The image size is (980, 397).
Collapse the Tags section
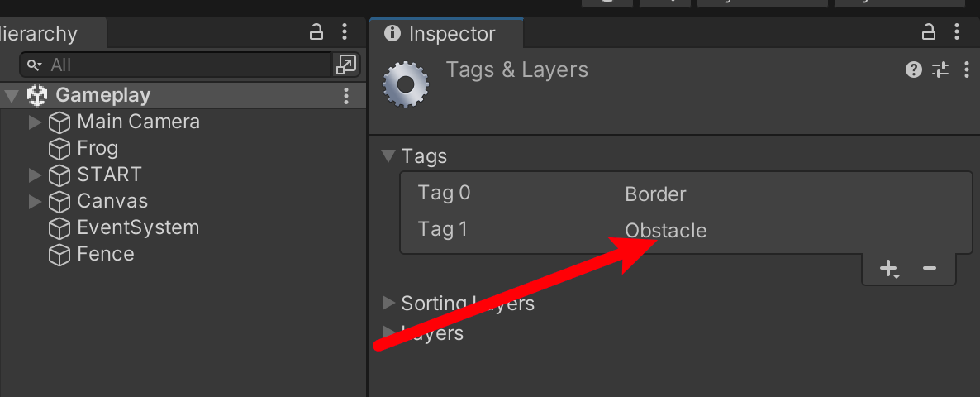tap(388, 155)
